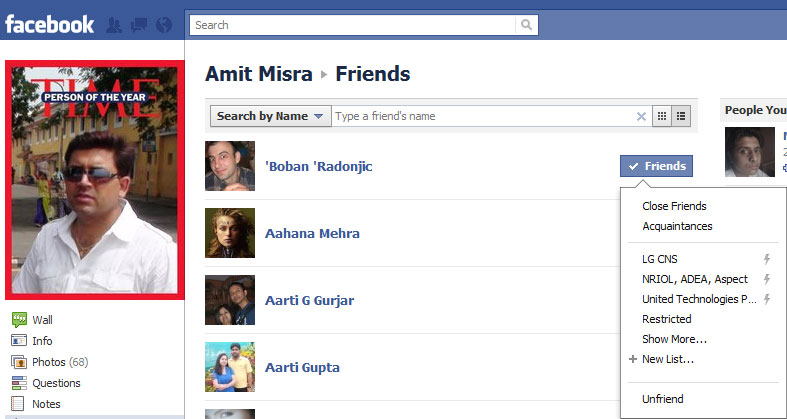787x419 pixels.
Task: Open the friend requests icon
Action: (x=114, y=25)
